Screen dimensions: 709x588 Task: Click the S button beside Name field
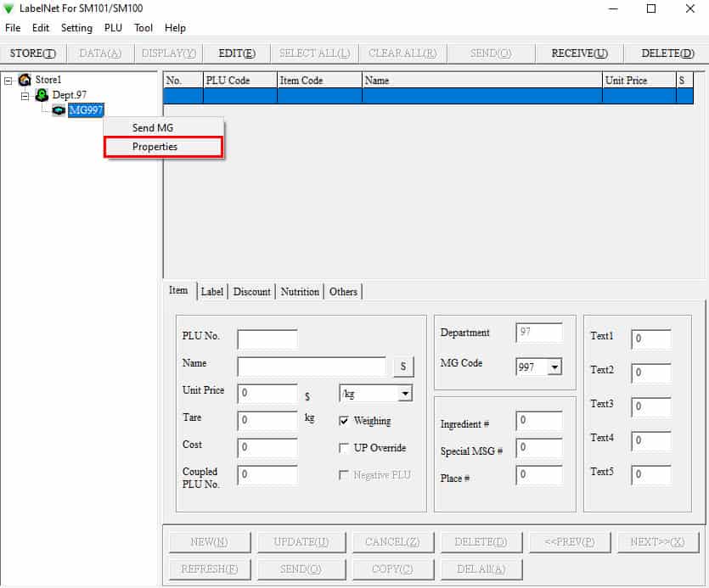tap(403, 367)
